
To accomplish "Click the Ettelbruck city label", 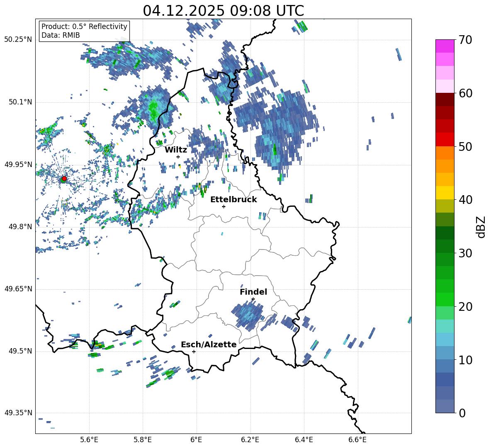I will [233, 200].
